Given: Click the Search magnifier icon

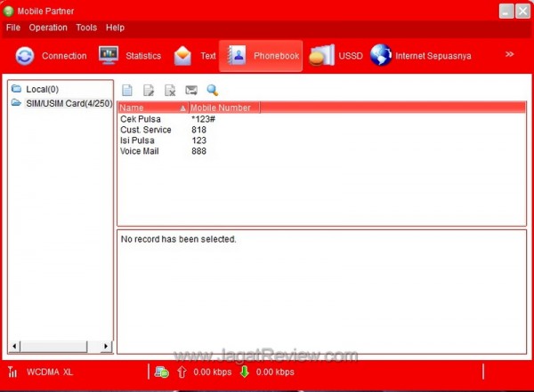Looking at the screenshot, I should (x=213, y=90).
